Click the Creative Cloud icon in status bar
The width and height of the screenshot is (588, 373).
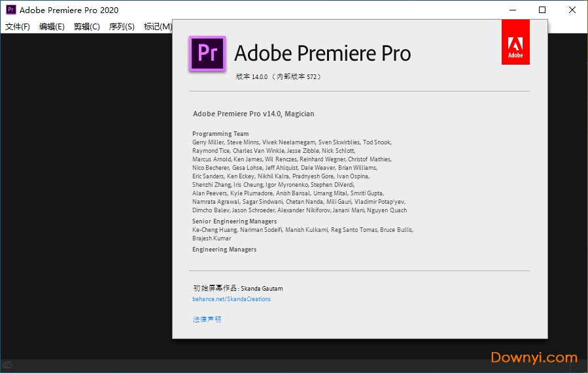click(x=7, y=365)
